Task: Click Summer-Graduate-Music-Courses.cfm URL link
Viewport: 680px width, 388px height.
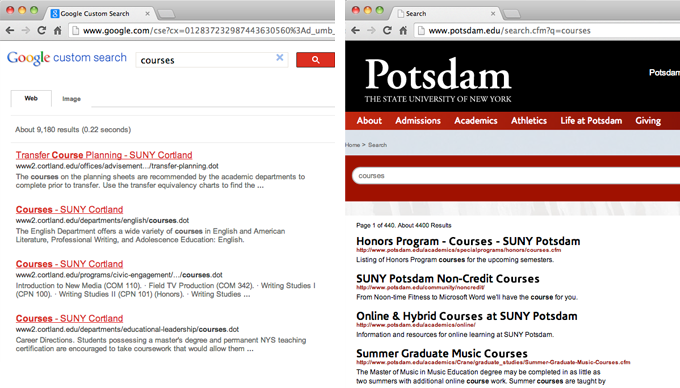Action: [493, 362]
